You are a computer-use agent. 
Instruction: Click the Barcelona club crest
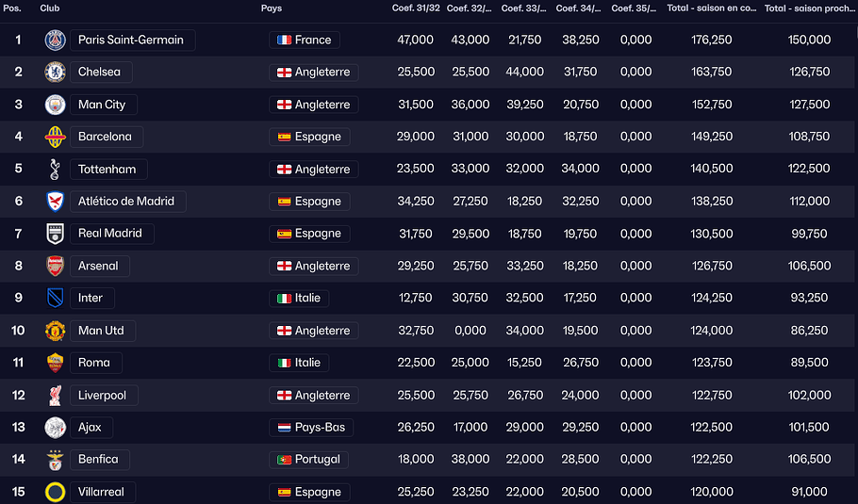[x=55, y=137]
